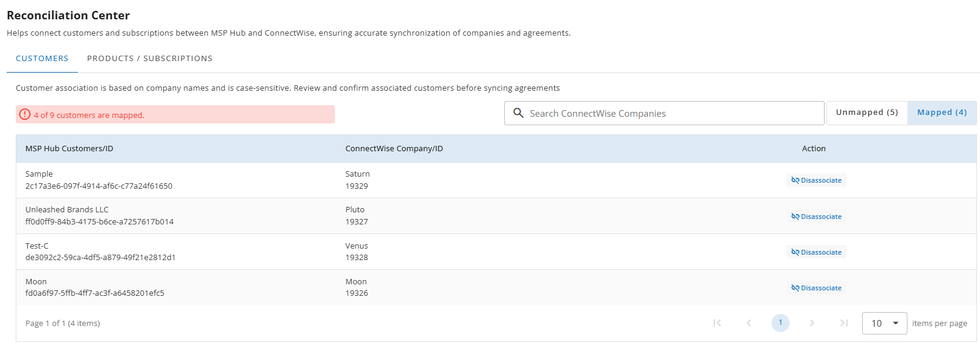The height and width of the screenshot is (346, 980).
Task: Select company ID 19327
Action: 357,221
